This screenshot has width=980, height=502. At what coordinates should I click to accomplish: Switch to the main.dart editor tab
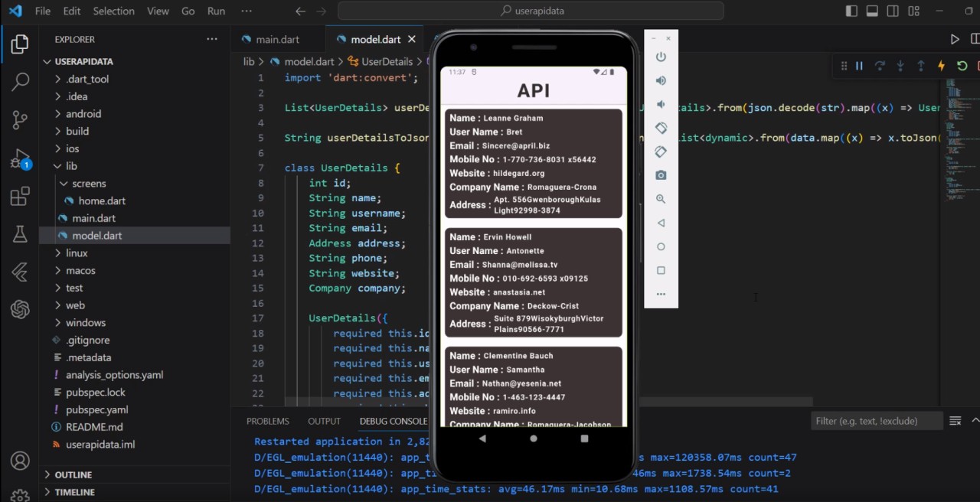(x=277, y=40)
